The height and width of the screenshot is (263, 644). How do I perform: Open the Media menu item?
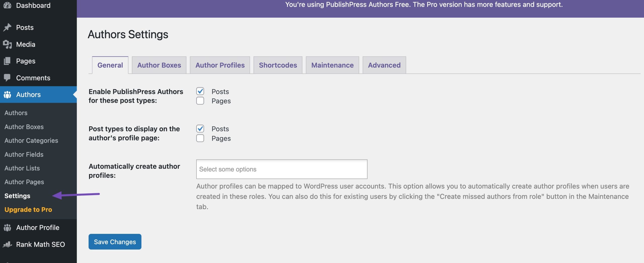[38, 44]
